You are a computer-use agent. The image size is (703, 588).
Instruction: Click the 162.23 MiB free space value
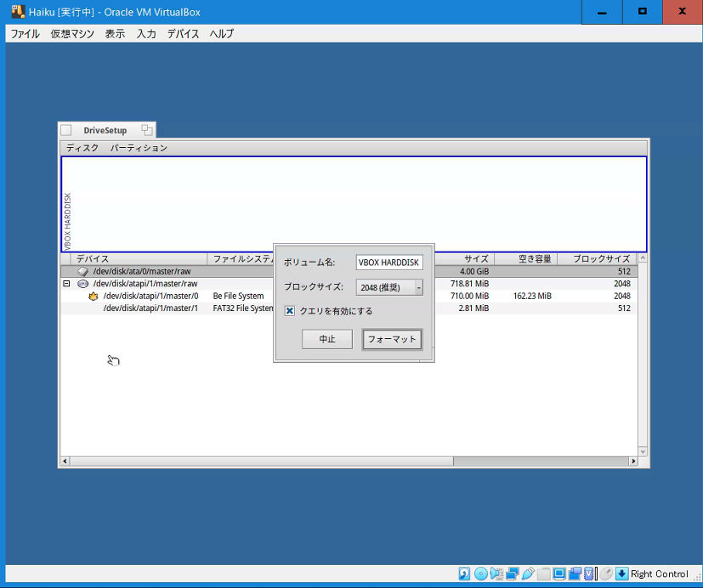(x=532, y=297)
